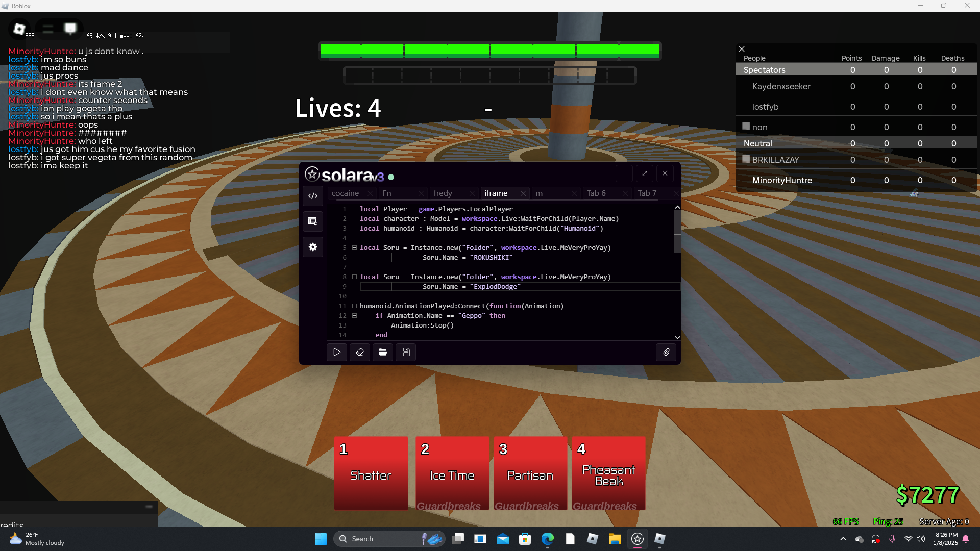Switch to the fredy tab
The image size is (980, 551).
pos(443,193)
